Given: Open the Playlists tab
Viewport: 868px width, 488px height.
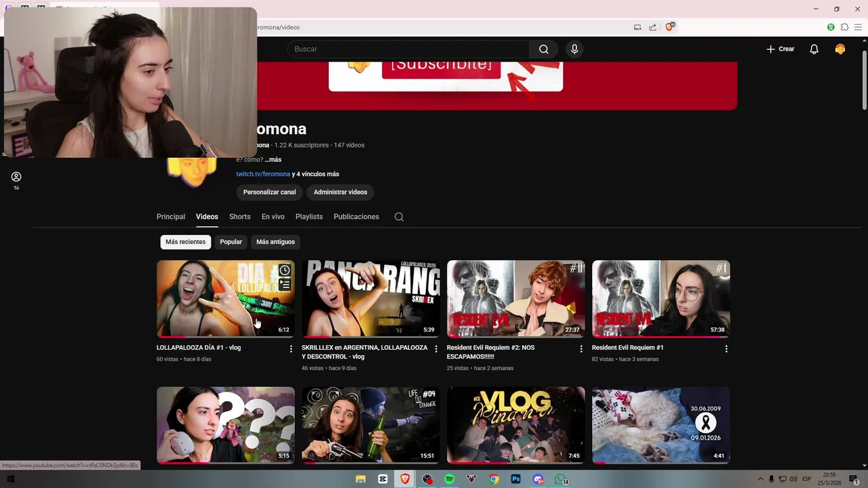Looking at the screenshot, I should pos(309,217).
